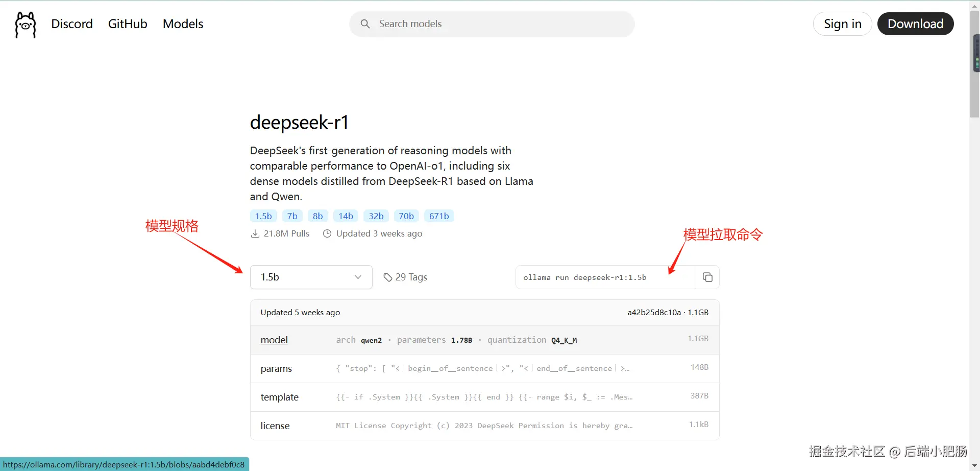The width and height of the screenshot is (980, 471).
Task: Click the arch qwen2 value
Action: coord(371,340)
